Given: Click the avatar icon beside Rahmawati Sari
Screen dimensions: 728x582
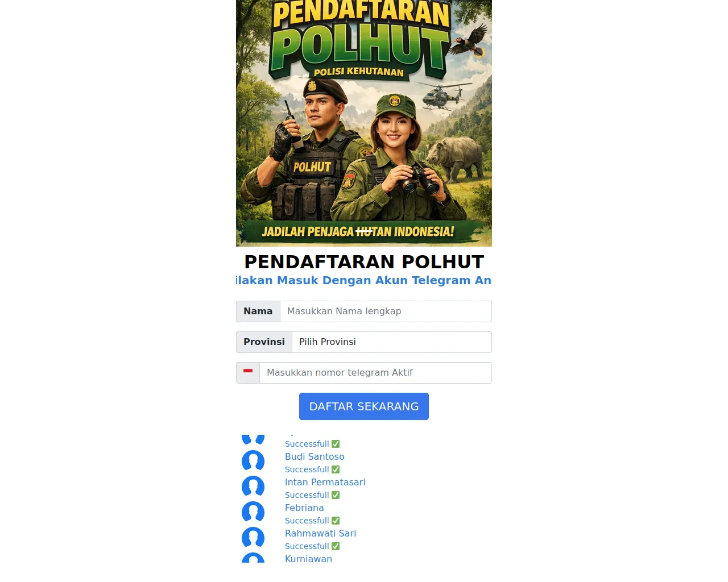Looking at the screenshot, I should click(x=253, y=538).
